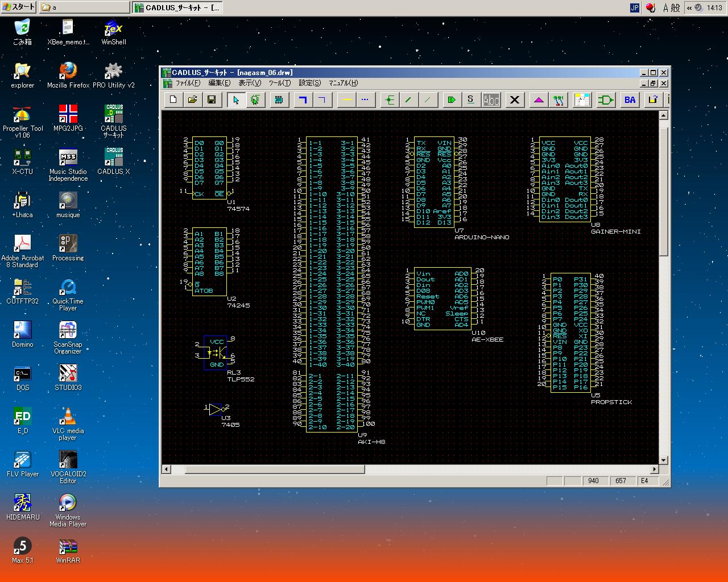Expand hidden tray icons with « chevron
The width and height of the screenshot is (728, 582).
(689, 7)
